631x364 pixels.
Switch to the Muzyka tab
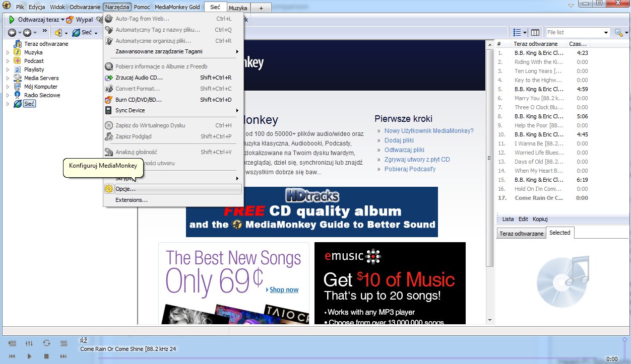[238, 8]
